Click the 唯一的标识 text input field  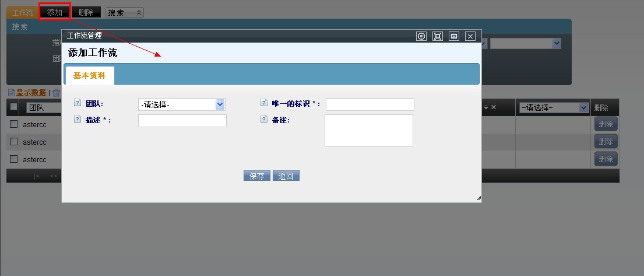click(369, 104)
